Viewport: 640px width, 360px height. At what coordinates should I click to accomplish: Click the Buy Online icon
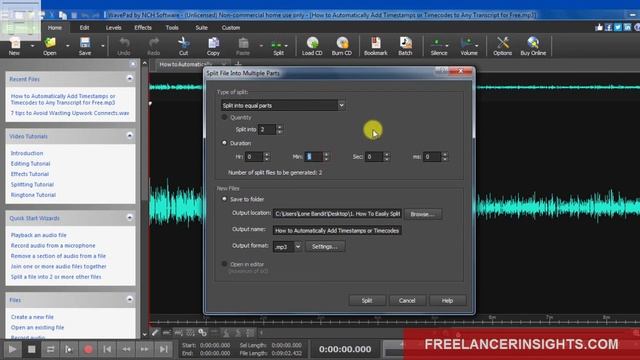pyautogui.click(x=533, y=46)
